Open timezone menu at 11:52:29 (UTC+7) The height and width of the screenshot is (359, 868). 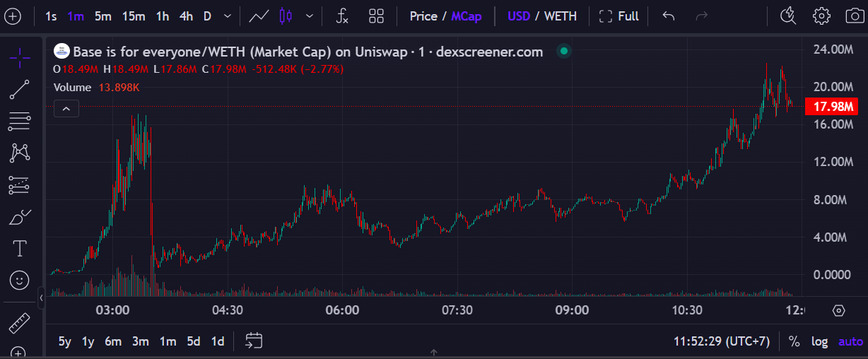(x=721, y=341)
